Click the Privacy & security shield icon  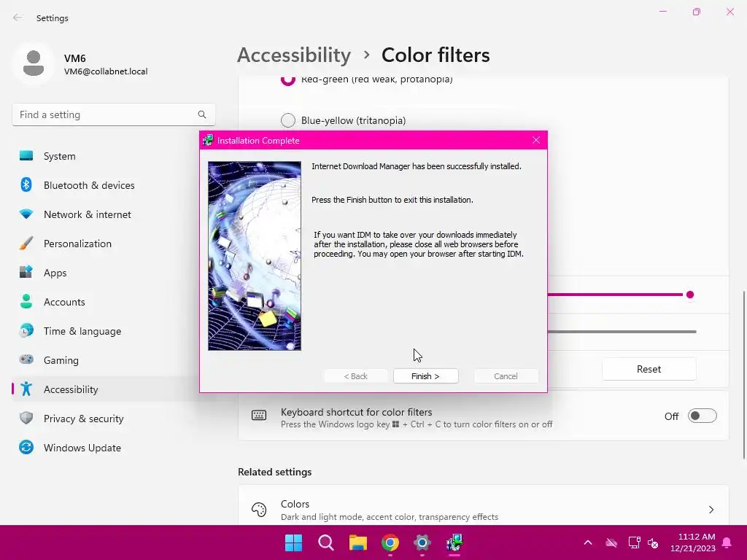[26, 418]
